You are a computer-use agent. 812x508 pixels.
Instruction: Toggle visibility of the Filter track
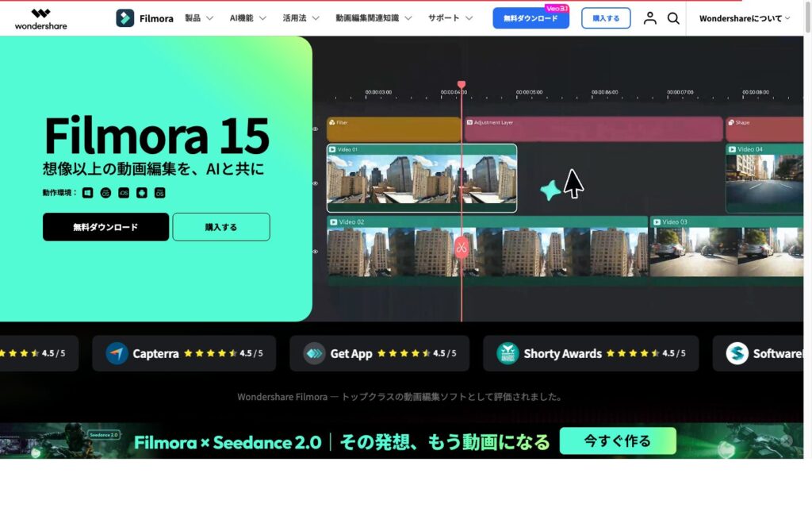[x=315, y=129]
